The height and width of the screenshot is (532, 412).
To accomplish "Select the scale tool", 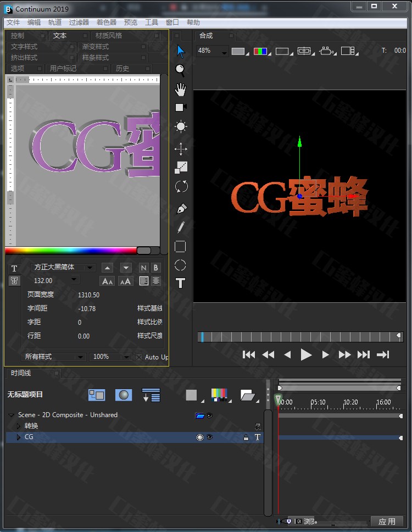I will click(181, 167).
